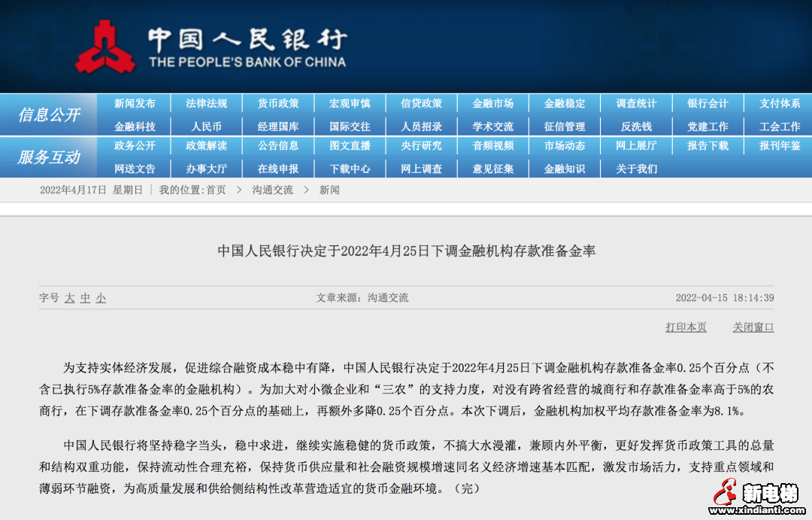Expand the 信息公开 information disclosure section
The height and width of the screenshot is (520, 812).
click(x=49, y=114)
